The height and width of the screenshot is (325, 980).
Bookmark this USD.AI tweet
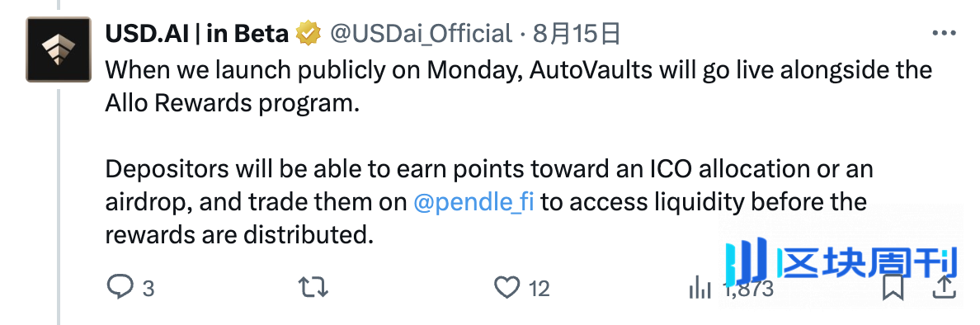pyautogui.click(x=893, y=288)
